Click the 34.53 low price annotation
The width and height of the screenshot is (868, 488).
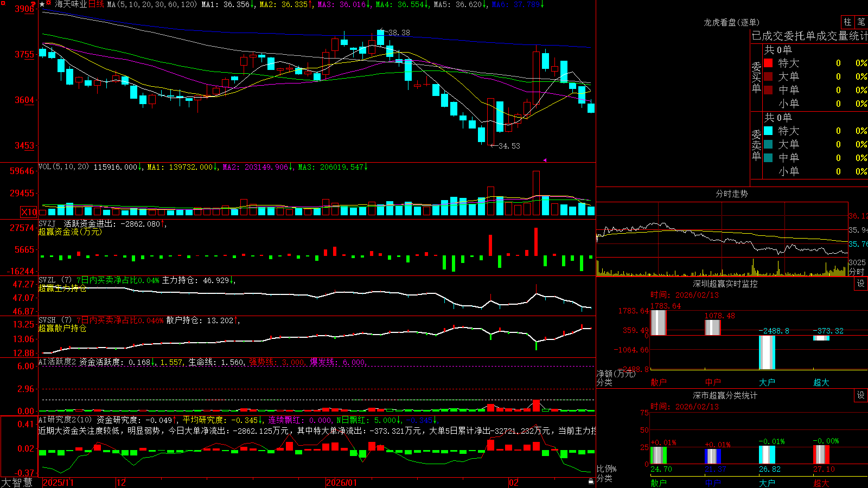[x=509, y=146]
